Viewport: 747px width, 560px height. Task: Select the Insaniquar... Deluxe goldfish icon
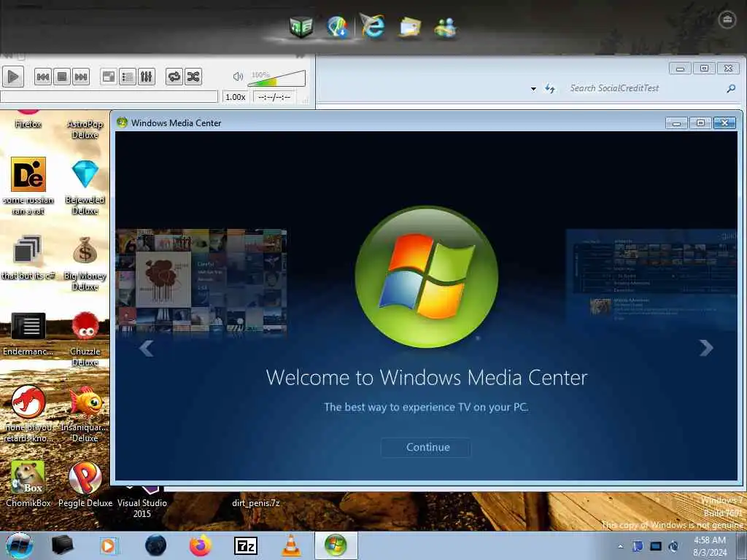point(86,402)
